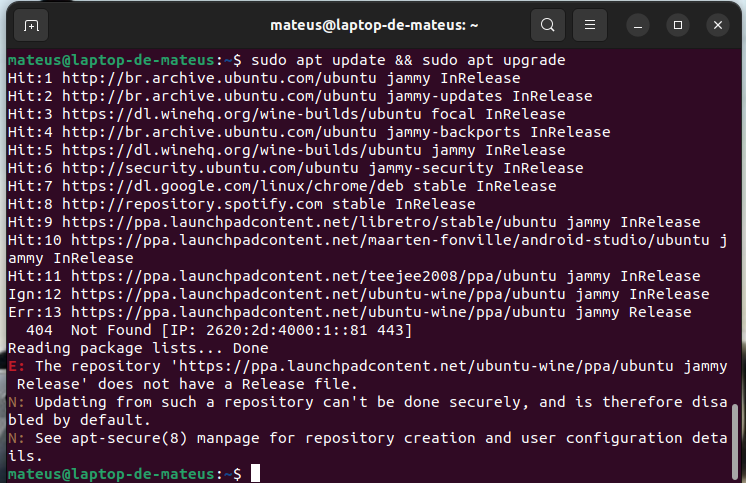This screenshot has width=746, height=483.
Task: Click the cursor at the bottom prompt
Action: (x=255, y=473)
